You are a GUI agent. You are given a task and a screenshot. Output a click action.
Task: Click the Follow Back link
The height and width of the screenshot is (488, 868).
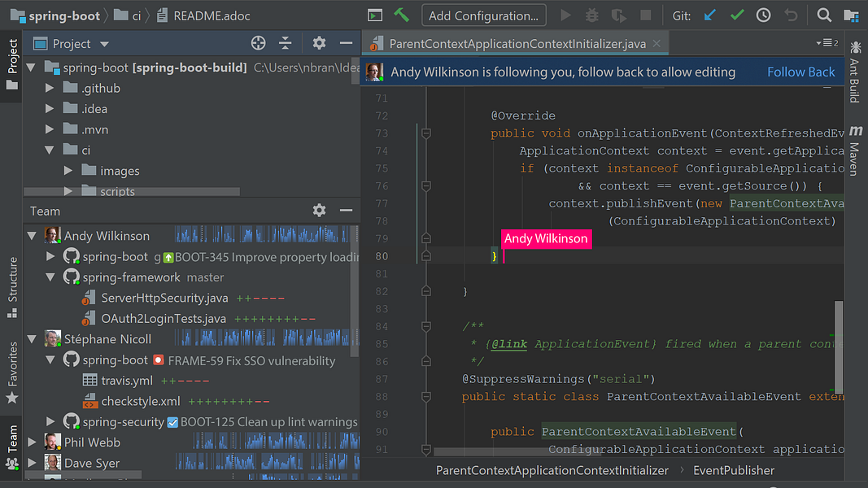pyautogui.click(x=800, y=72)
